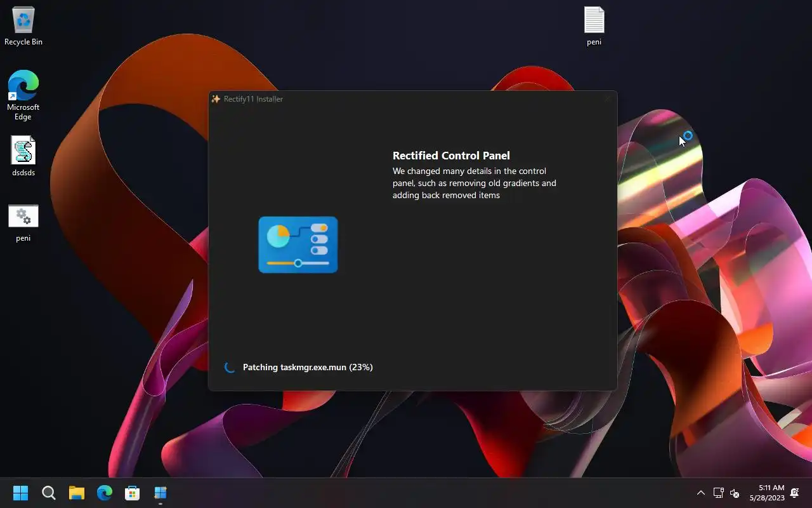Select the peni settings file with gears
This screenshot has height=508, width=812.
[x=23, y=223]
